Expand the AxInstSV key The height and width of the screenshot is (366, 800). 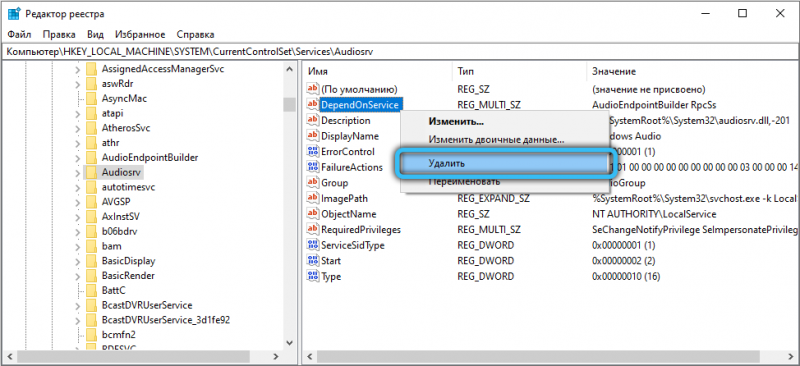[x=78, y=216]
